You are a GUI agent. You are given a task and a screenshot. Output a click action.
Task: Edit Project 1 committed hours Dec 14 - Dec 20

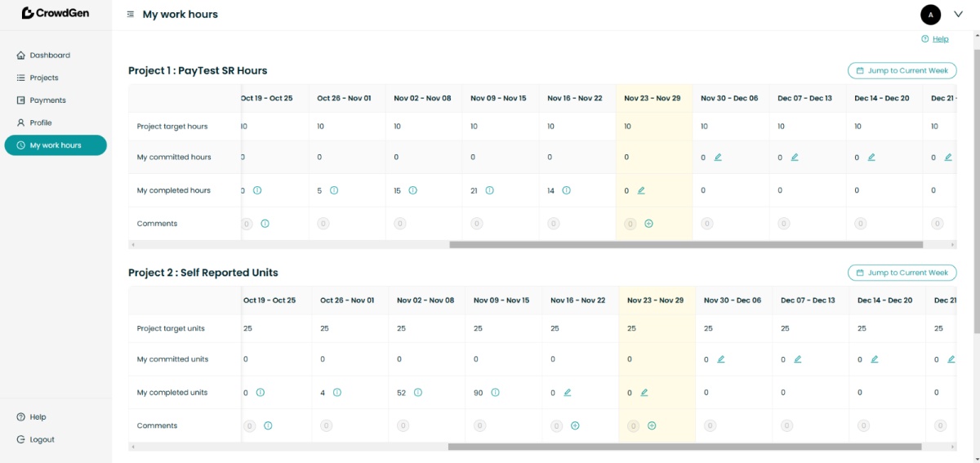[871, 157]
